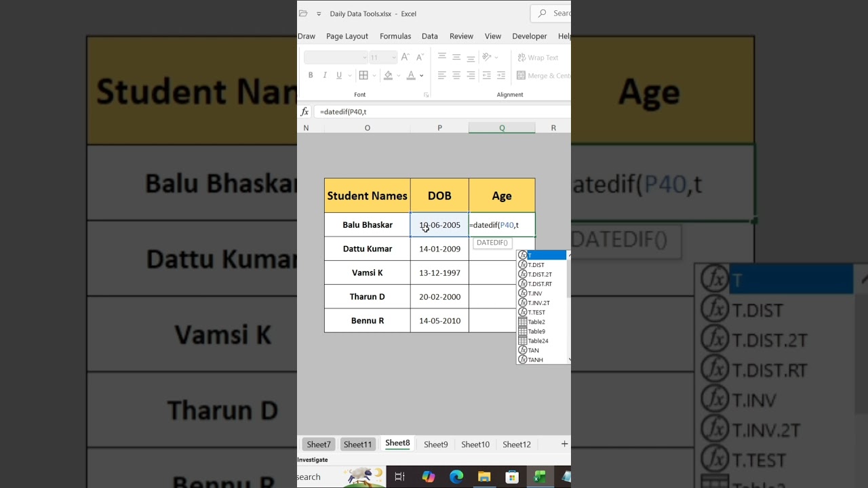Select the column O header
Screen dimensions: 868x488
368,128
